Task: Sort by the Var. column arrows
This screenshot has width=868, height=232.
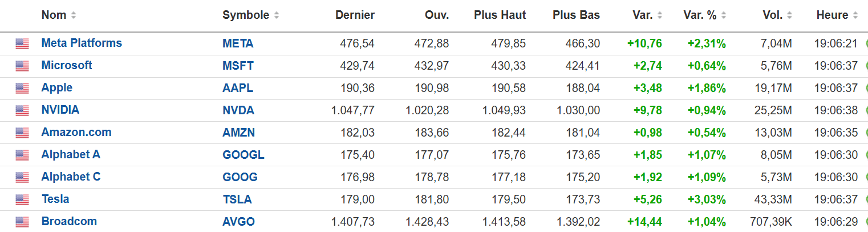Action: 660,15
